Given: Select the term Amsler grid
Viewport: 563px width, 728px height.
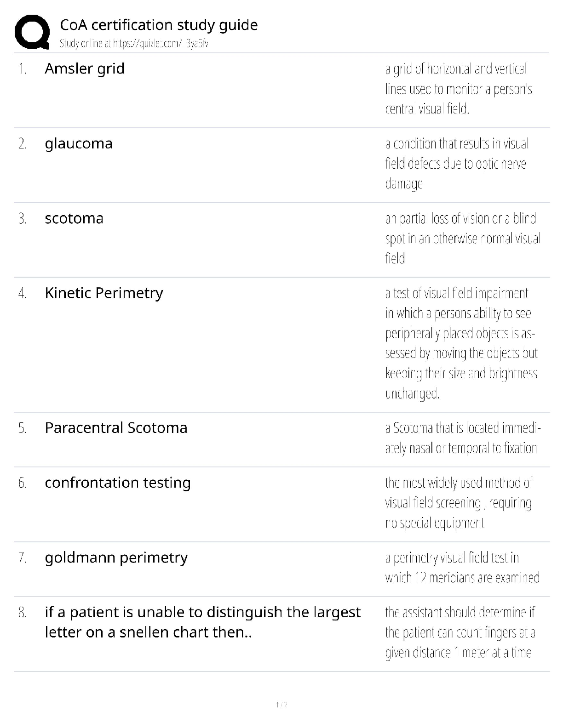Looking at the screenshot, I should [85, 68].
